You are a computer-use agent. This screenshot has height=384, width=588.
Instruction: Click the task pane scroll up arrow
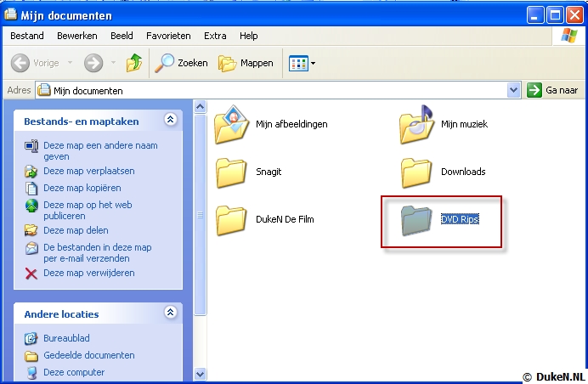coord(201,107)
